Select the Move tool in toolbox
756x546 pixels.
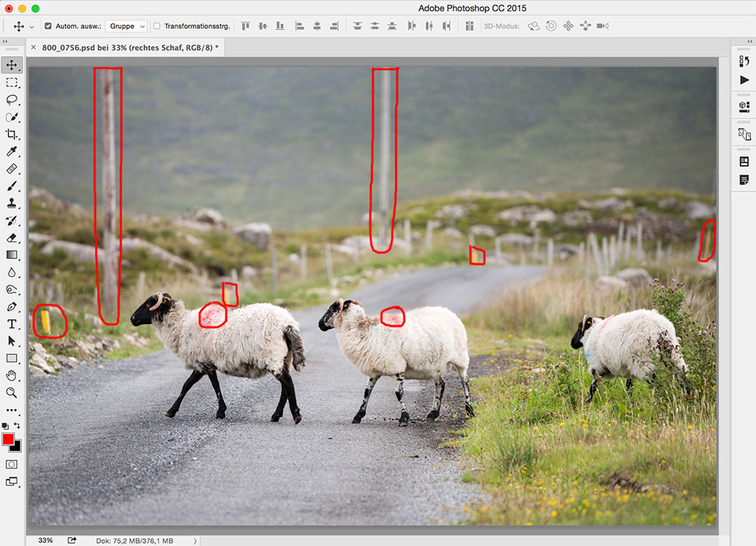11,64
